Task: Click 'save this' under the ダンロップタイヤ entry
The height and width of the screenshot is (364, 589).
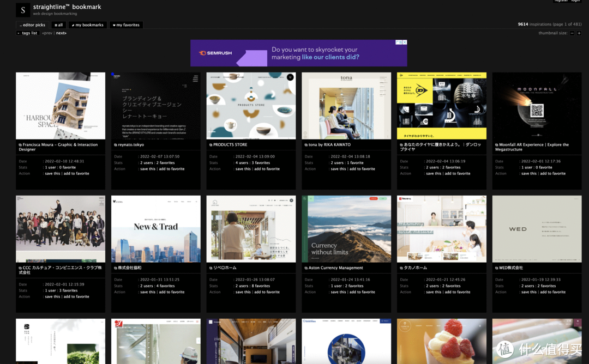Action: 434,174
